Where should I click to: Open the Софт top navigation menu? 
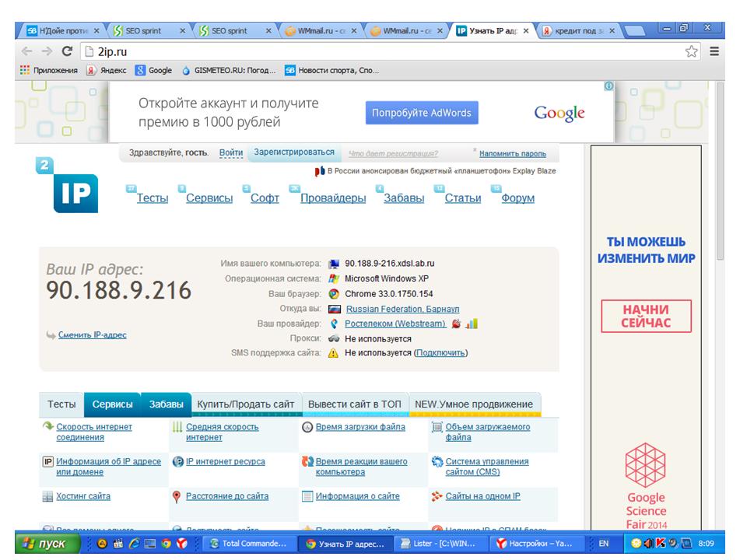(x=265, y=198)
